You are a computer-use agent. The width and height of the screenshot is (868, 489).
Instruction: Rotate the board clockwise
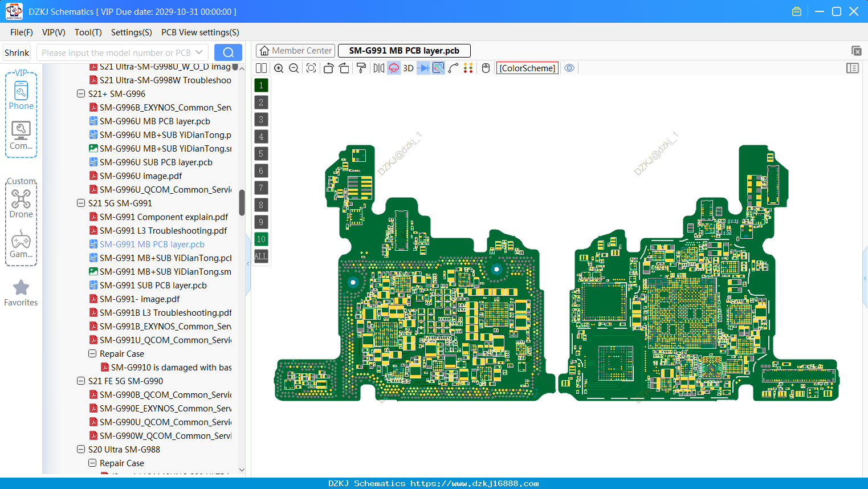click(344, 68)
